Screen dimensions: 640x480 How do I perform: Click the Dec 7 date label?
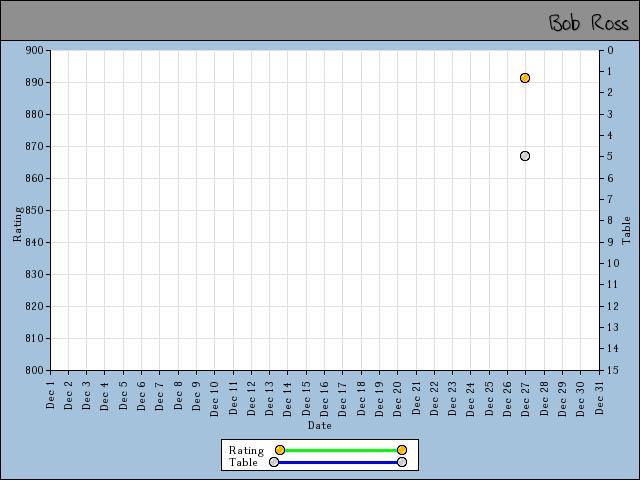click(159, 395)
